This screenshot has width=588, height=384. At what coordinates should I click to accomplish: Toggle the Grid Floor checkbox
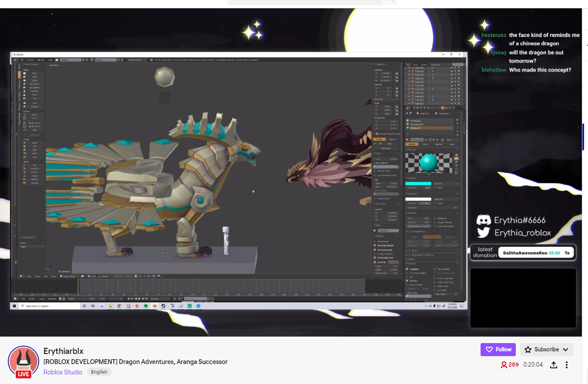[375, 262]
